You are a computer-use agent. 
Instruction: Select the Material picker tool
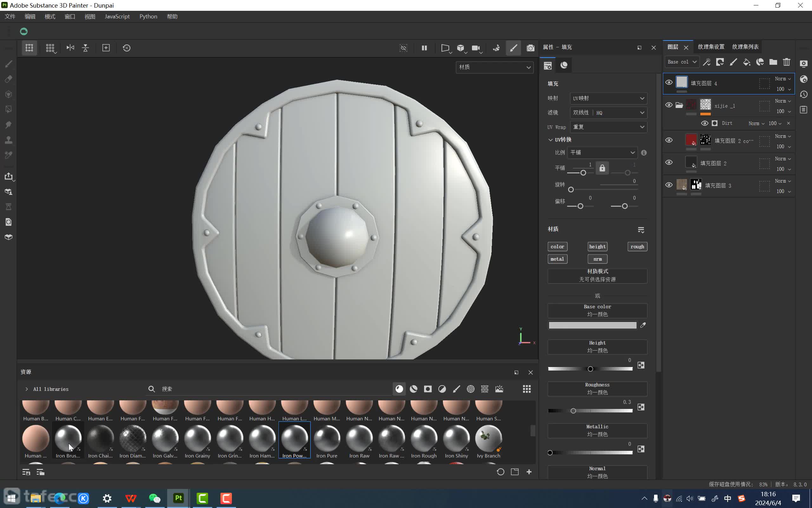[x=9, y=155]
